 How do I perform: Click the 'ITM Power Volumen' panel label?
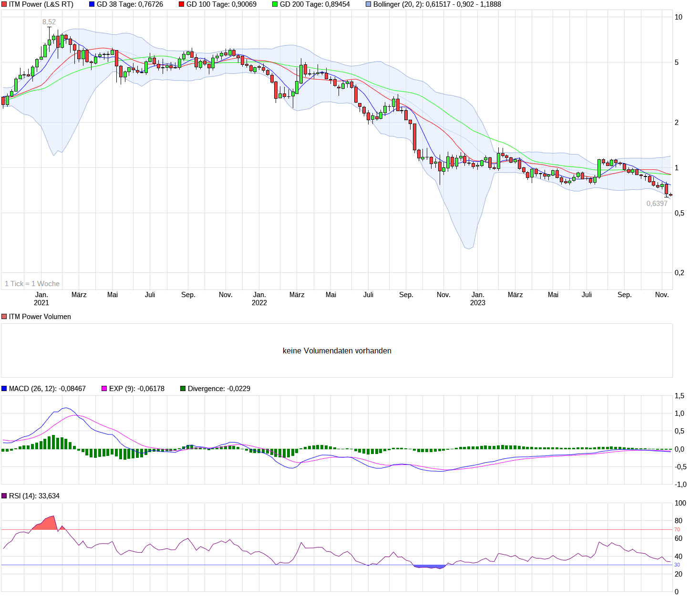point(40,317)
